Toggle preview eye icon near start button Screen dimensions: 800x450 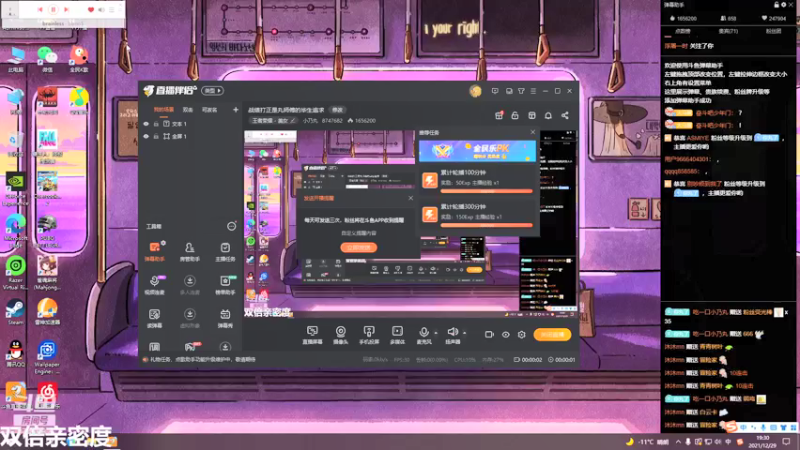pyautogui.click(x=506, y=335)
